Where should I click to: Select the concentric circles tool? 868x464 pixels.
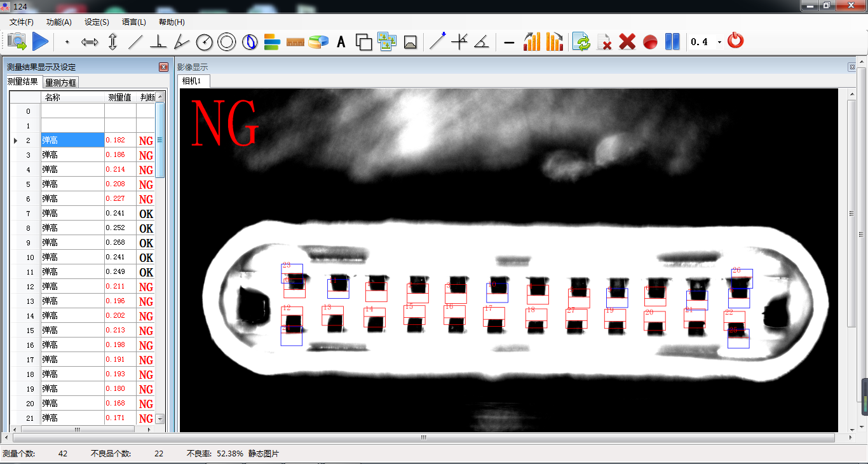pos(227,43)
